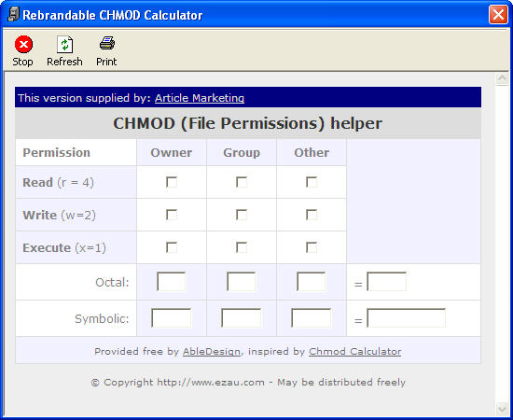Toggle Read checkbox under Other
The height and width of the screenshot is (420, 513).
coord(312,182)
